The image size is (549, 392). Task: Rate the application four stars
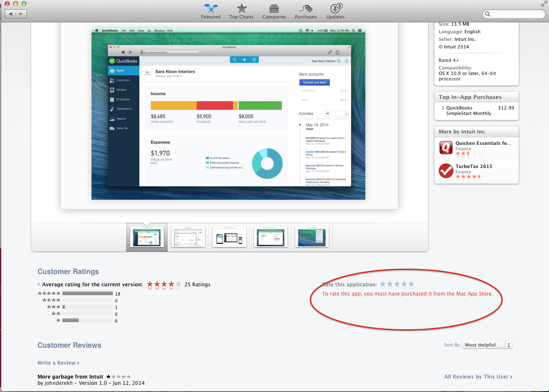(x=404, y=284)
